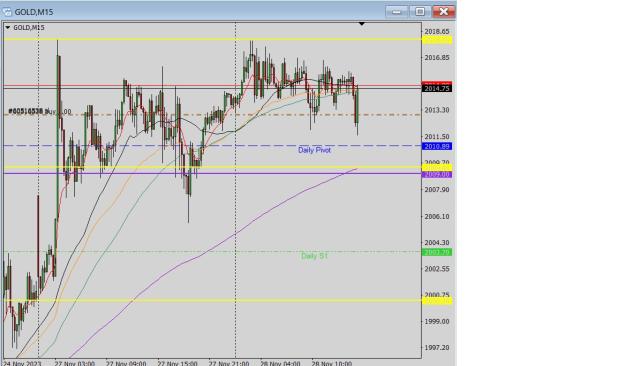Click the green 2003.20 S1 price tag
Image resolution: width=625 pixels, height=366 pixels.
point(437,252)
